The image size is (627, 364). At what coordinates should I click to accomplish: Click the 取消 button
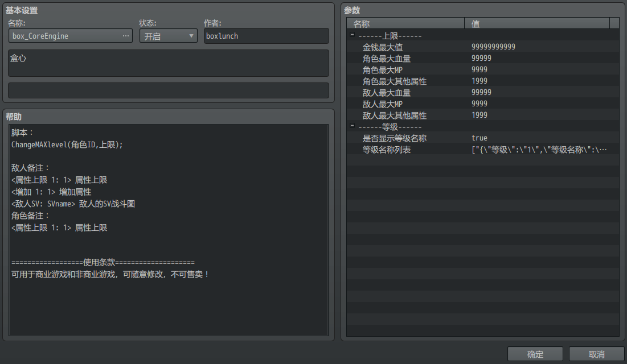(597, 354)
